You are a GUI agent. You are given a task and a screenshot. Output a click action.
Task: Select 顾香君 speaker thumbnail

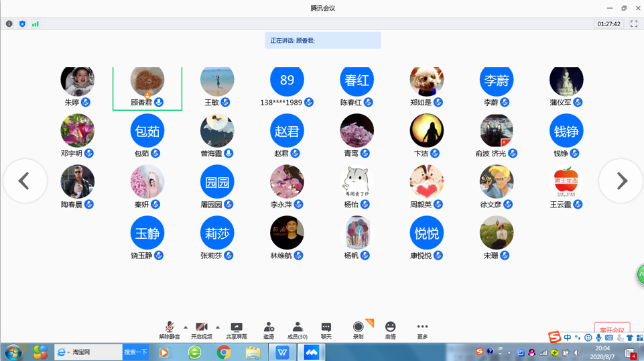(x=147, y=88)
